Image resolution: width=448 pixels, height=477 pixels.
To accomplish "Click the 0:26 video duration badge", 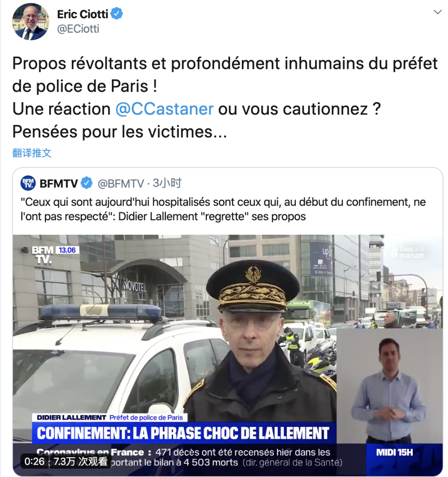I will (35, 462).
